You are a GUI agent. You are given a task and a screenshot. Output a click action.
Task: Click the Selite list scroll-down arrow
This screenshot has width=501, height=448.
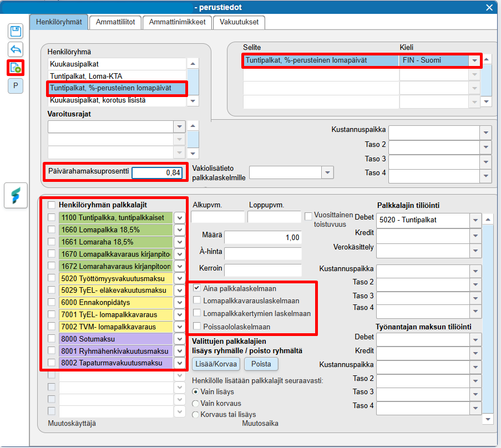point(487,102)
